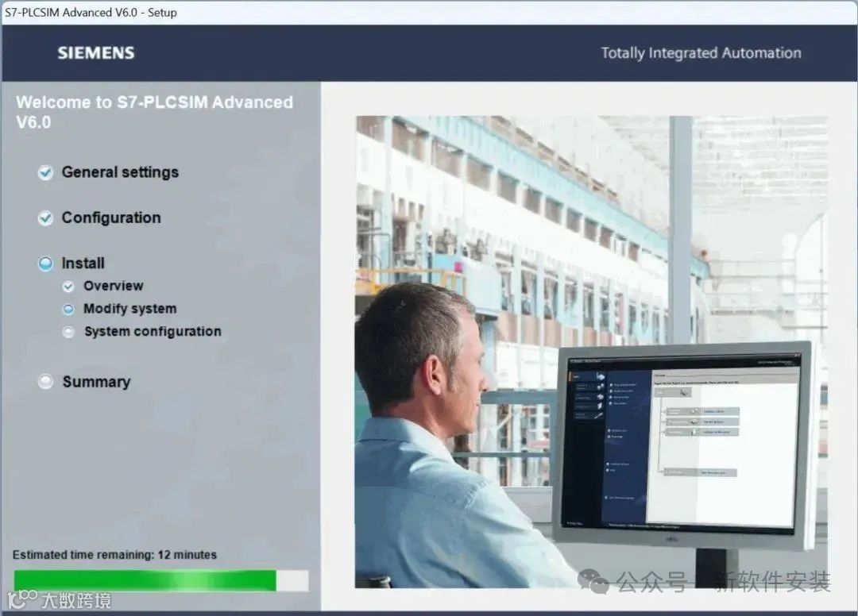858x616 pixels.
Task: Select the System configuration sub-step label
Action: click(x=153, y=332)
